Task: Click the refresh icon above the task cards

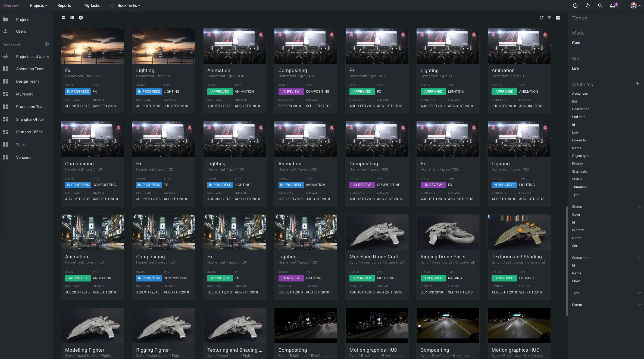Action: 541,18
